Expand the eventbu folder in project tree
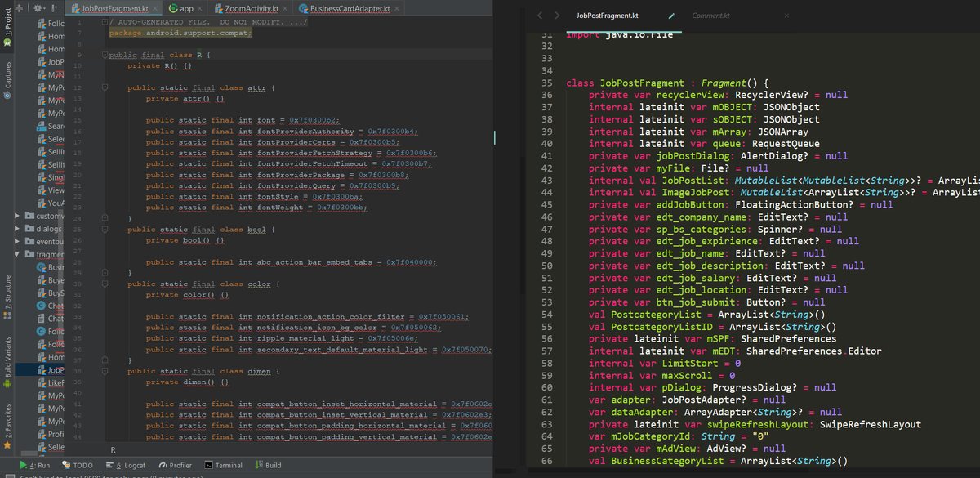980x478 pixels. [19, 242]
